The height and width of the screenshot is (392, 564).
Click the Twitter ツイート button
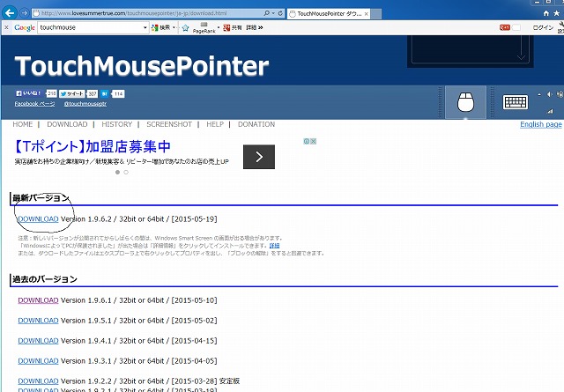72,93
